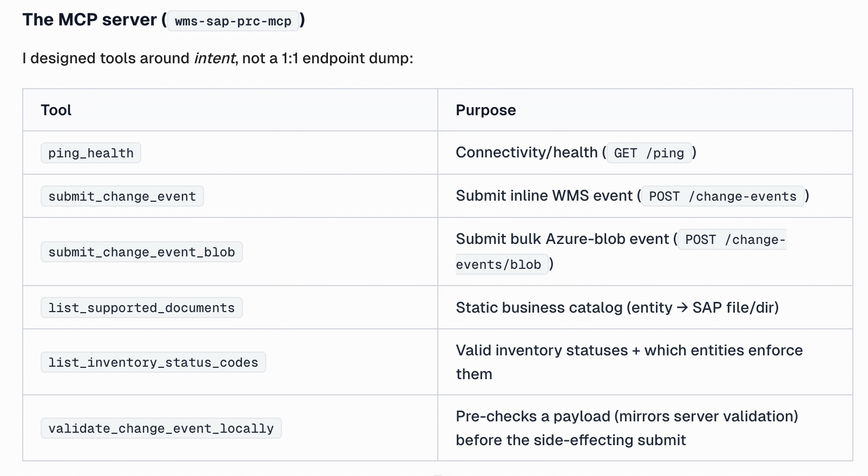Image resolution: width=868 pixels, height=476 pixels.
Task: Click "Submit inline WMS event" text
Action: point(544,196)
